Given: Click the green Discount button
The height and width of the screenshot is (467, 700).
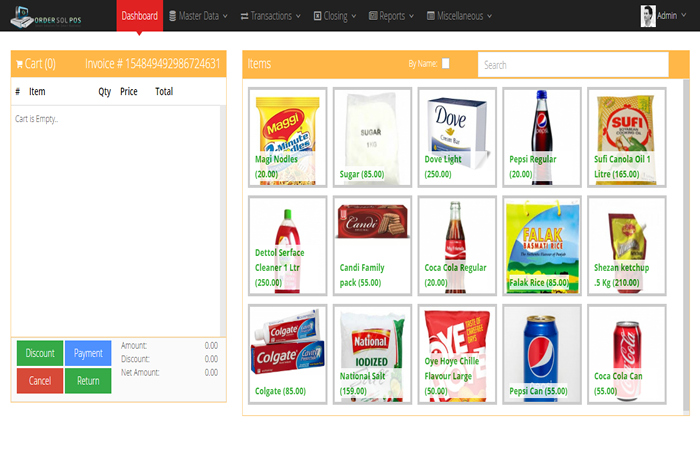Looking at the screenshot, I should tap(40, 353).
